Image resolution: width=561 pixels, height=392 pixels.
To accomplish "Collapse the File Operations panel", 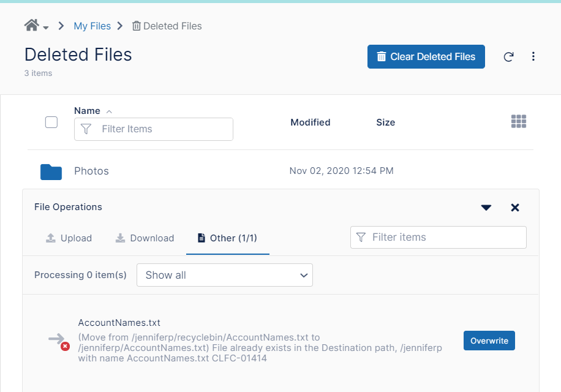I will coord(486,208).
